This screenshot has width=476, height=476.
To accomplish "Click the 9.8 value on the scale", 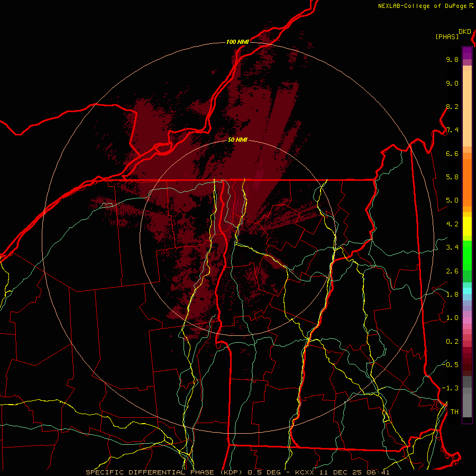I will point(452,59).
